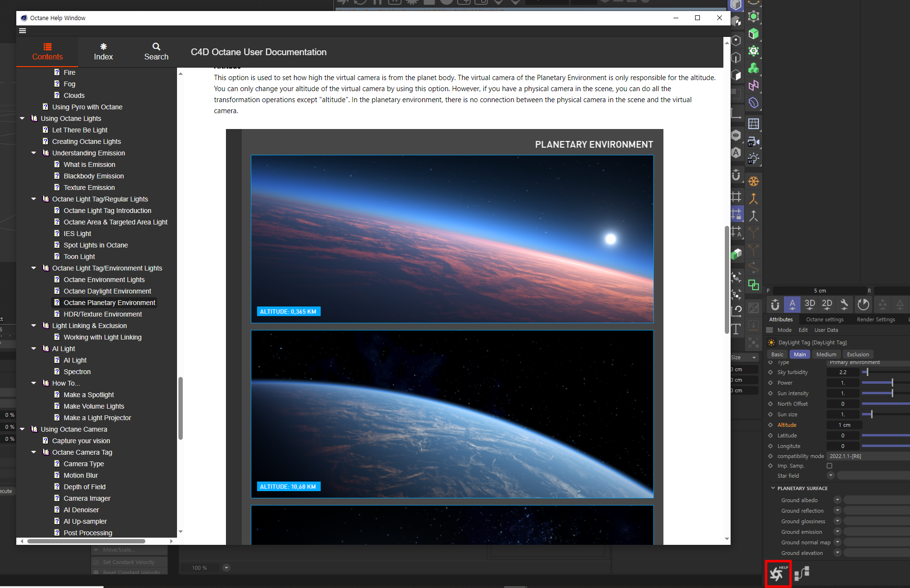Click the pink deformer icon

(x=754, y=85)
